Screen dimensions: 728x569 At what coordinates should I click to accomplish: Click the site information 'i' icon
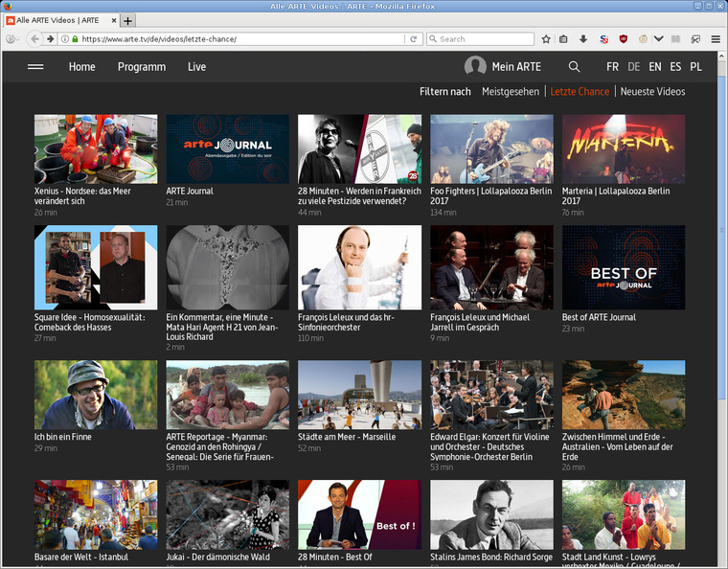pyautogui.click(x=65, y=39)
